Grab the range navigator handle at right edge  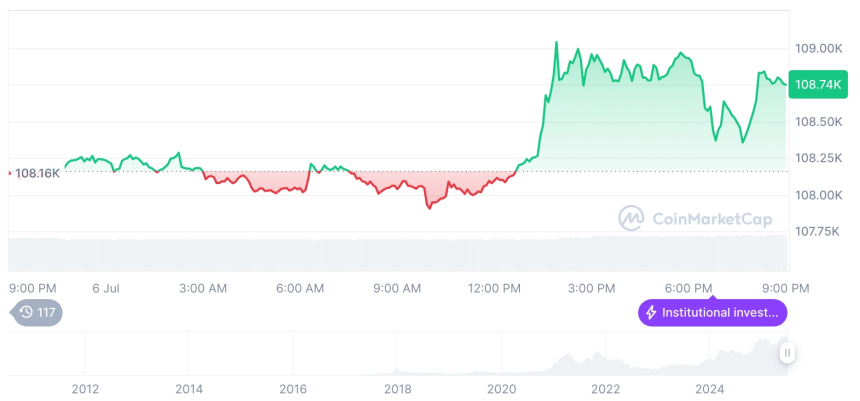click(x=787, y=352)
